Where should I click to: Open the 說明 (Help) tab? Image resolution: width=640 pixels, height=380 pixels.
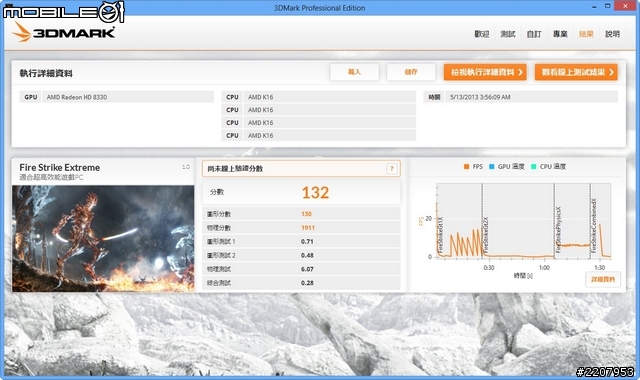pyautogui.click(x=612, y=34)
